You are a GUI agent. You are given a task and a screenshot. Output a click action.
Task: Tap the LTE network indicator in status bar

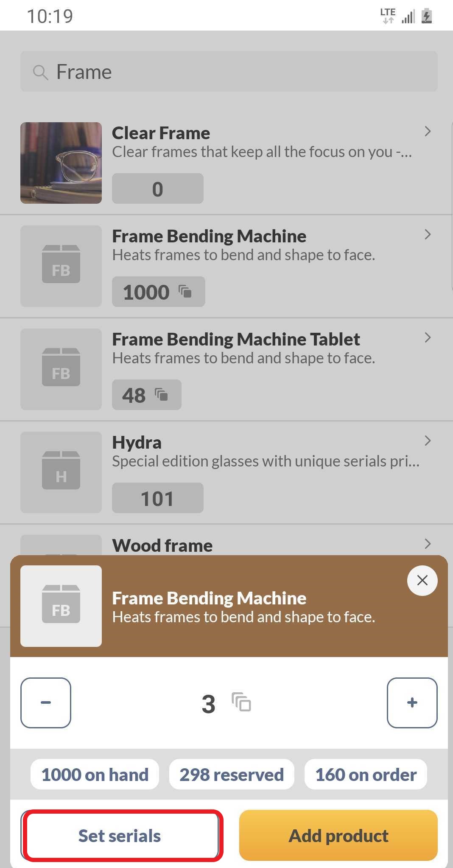pos(387,15)
